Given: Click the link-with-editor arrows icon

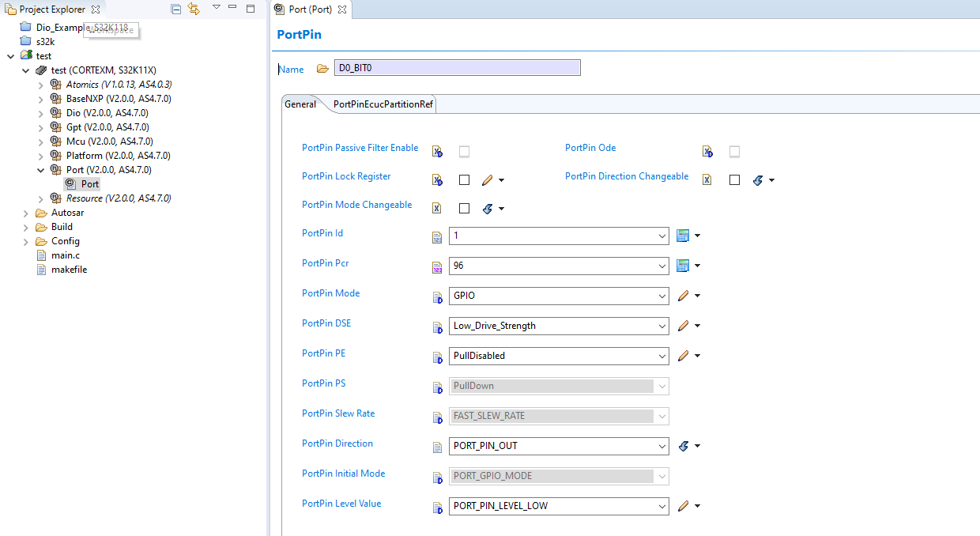Looking at the screenshot, I should pyautogui.click(x=194, y=9).
